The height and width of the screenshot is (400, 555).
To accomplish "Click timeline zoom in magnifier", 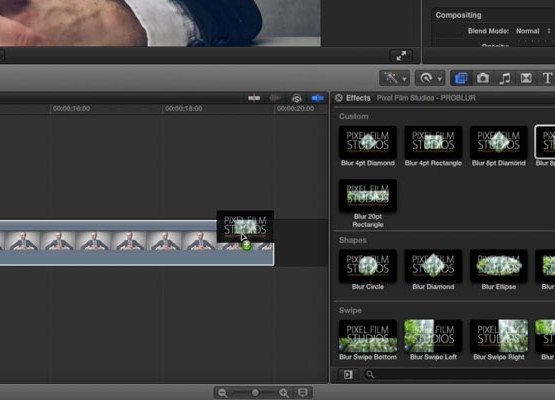I will pos(284,393).
